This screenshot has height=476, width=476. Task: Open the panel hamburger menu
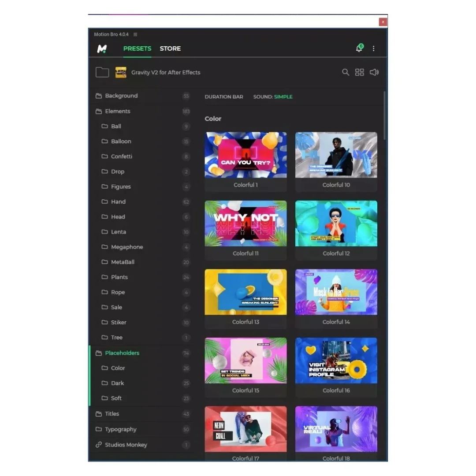pos(135,35)
